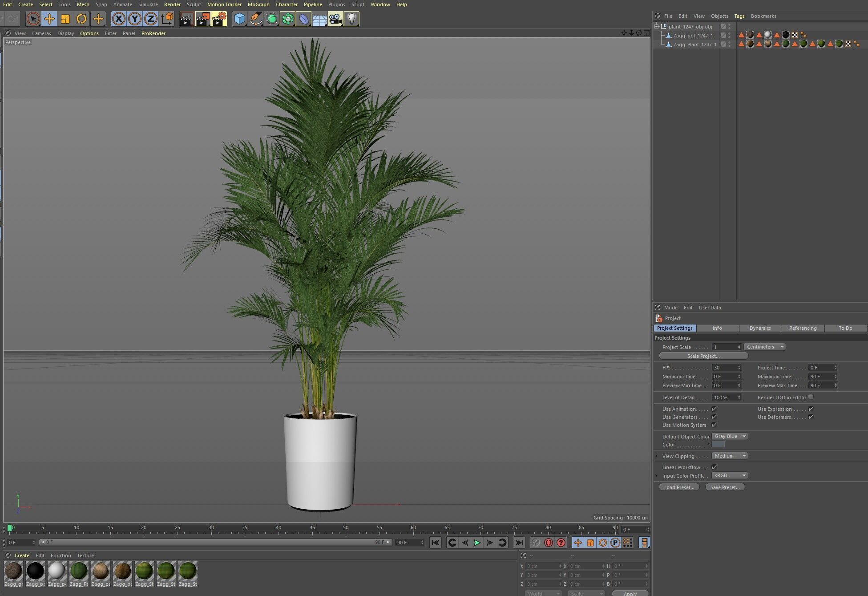Screen dimensions: 868x596
Task: Click the MoGraph array cloner icon
Action: click(x=288, y=19)
